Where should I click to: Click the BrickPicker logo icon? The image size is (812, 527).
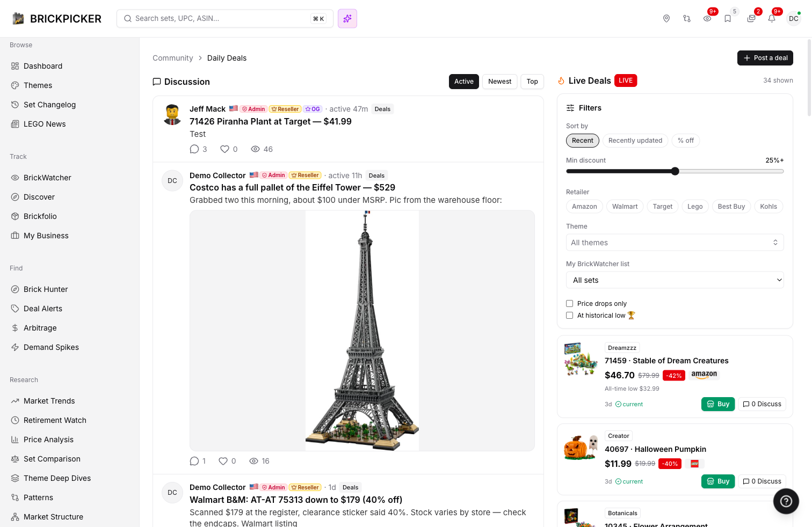click(x=18, y=19)
